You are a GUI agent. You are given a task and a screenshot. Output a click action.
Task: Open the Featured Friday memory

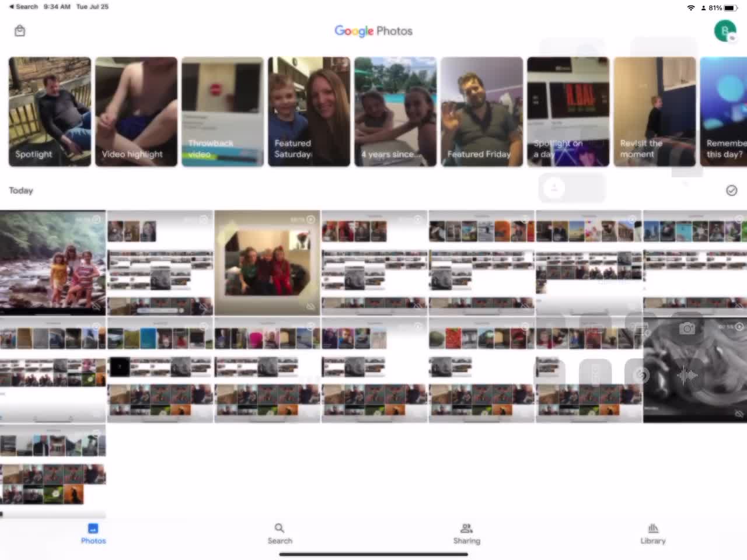[481, 111]
